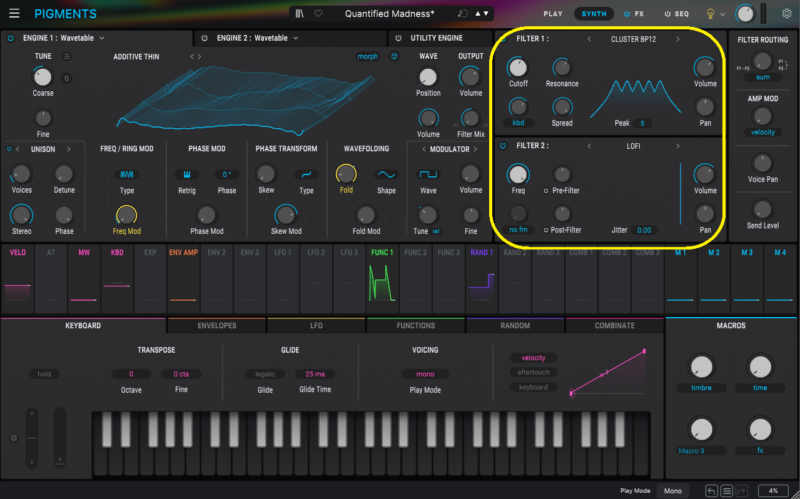Click the undo arrow in status bar
The width and height of the screenshot is (800, 499).
711,491
